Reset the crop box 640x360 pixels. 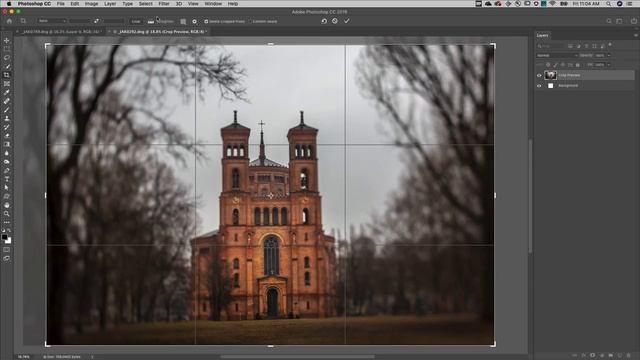tap(324, 21)
